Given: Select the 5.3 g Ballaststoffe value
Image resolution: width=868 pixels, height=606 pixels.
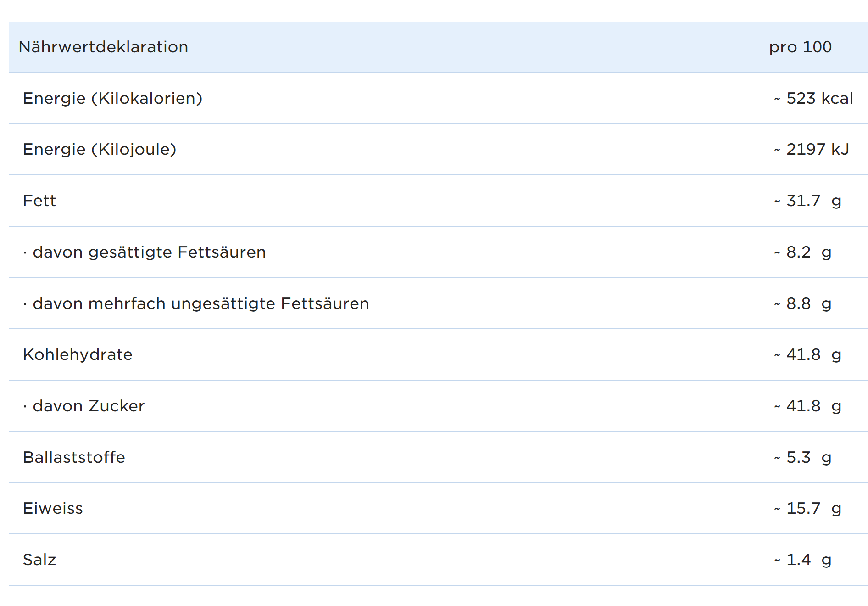Looking at the screenshot, I should (x=803, y=457).
